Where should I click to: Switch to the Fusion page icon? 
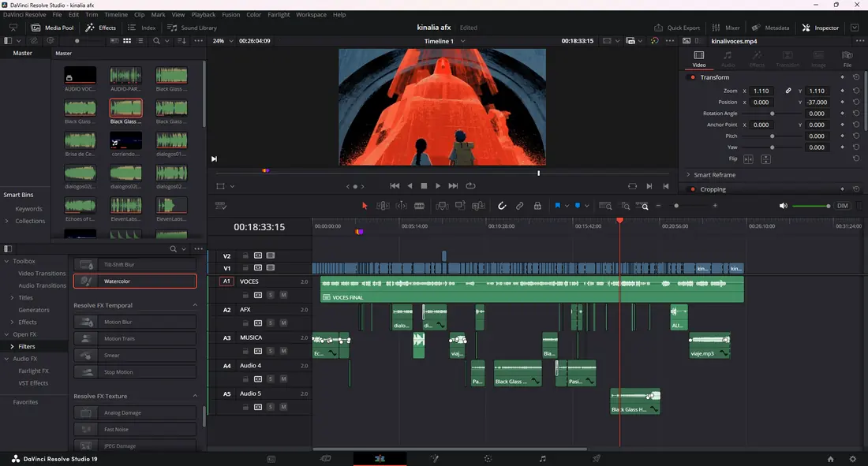click(x=435, y=459)
